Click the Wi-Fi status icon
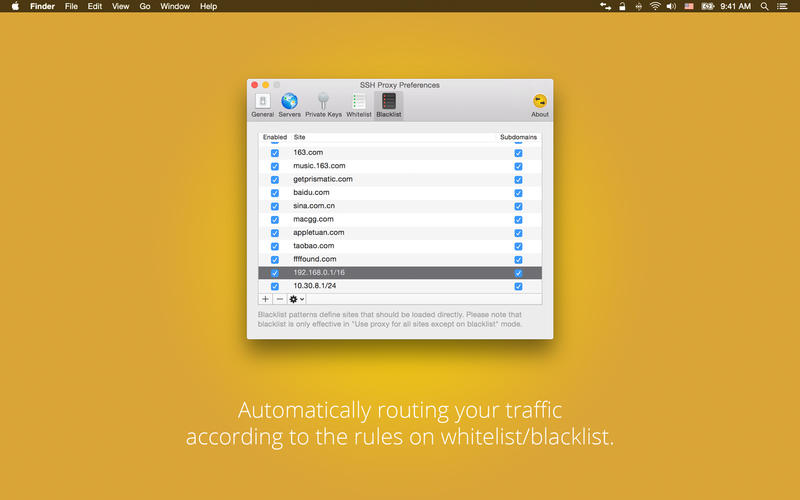Viewport: 800px width, 500px height. click(655, 6)
